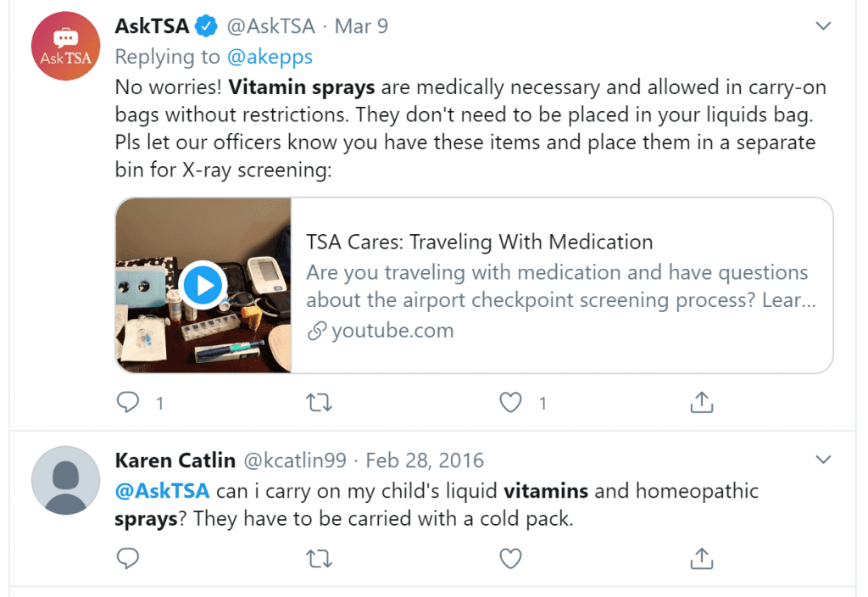Image resolution: width=868 pixels, height=597 pixels.
Task: Like the AskTSA tweet
Action: pyautogui.click(x=510, y=402)
